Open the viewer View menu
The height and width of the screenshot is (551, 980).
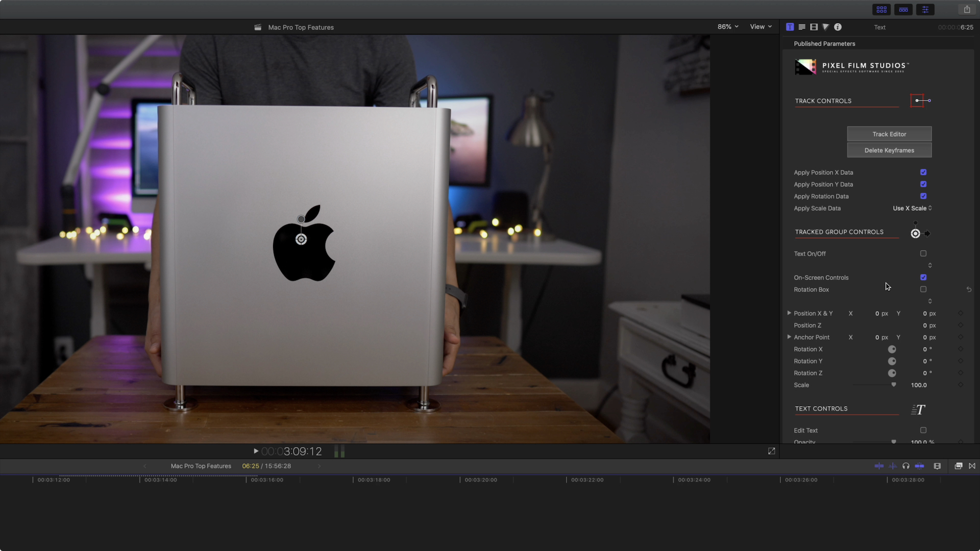[761, 27]
